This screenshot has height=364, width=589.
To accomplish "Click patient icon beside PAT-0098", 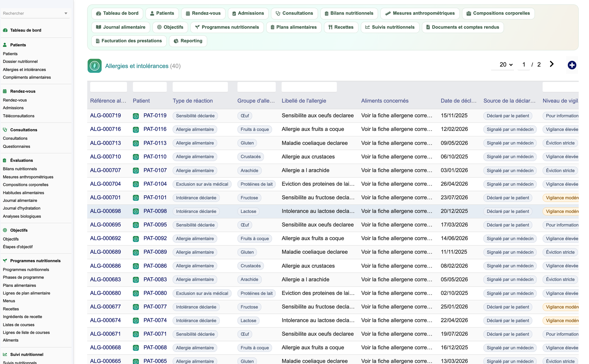I will (136, 211).
